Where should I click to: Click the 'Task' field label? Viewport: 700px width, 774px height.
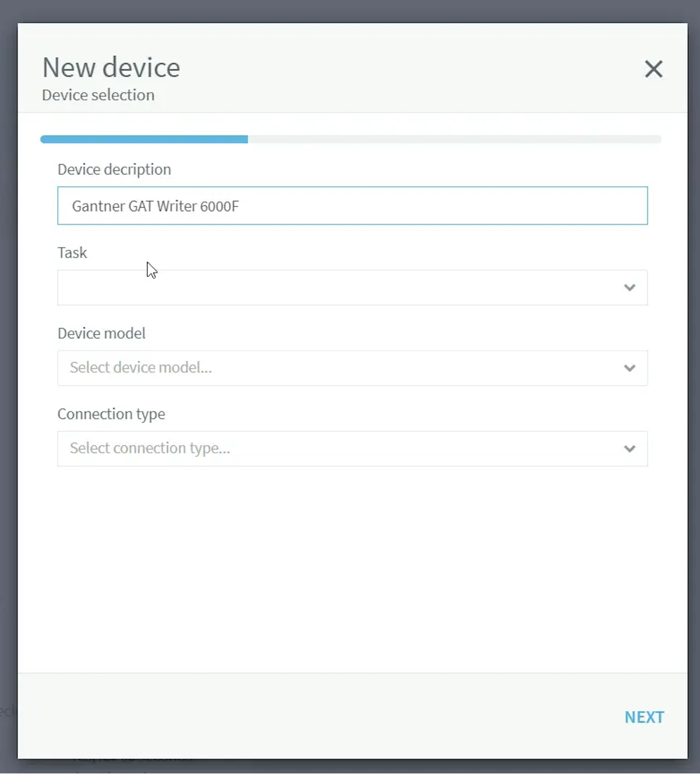[72, 252]
